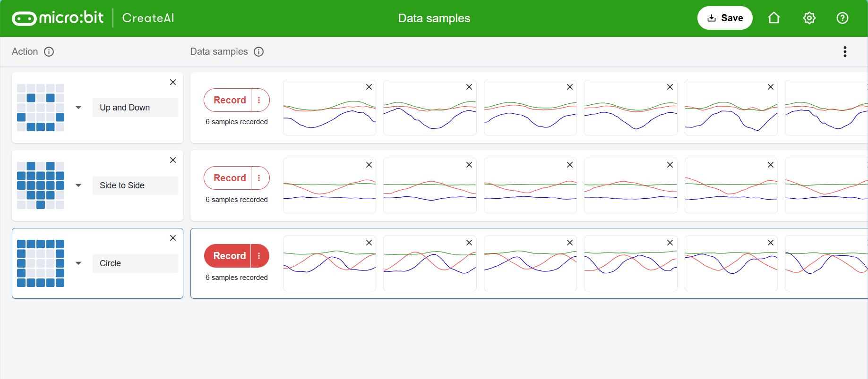Expand icon dropdown for Circle action

point(78,263)
